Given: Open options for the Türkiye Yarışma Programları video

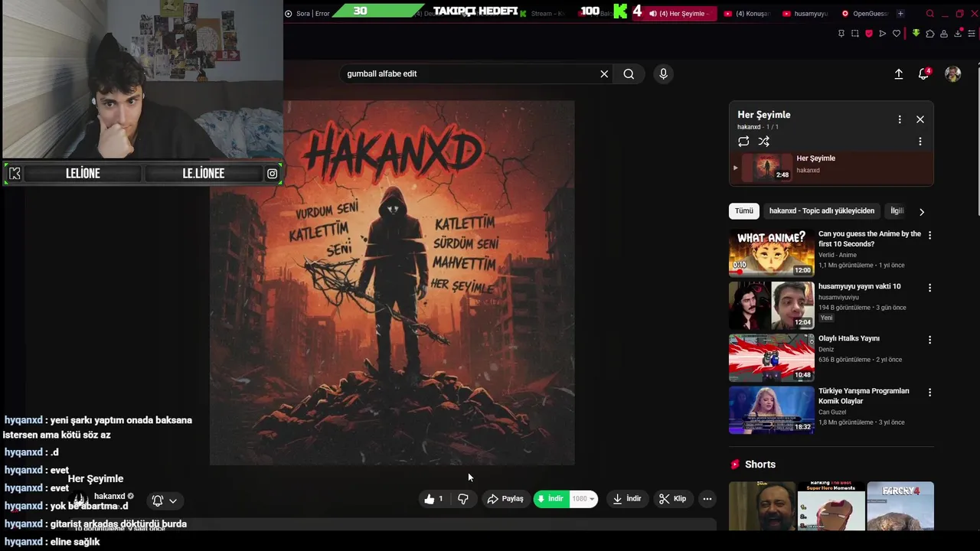Looking at the screenshot, I should pos(929,393).
